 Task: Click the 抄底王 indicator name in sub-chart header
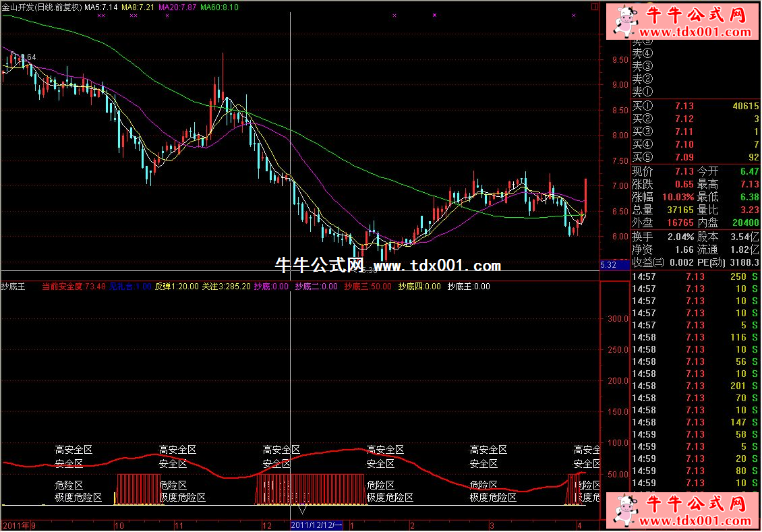point(13,287)
